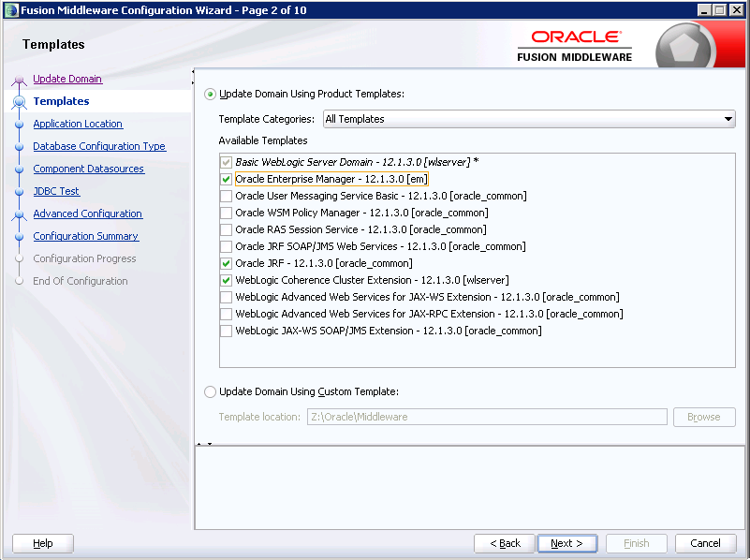Select Update Domain Using Product Templates radio
This screenshot has height=560, width=750.
(x=210, y=95)
